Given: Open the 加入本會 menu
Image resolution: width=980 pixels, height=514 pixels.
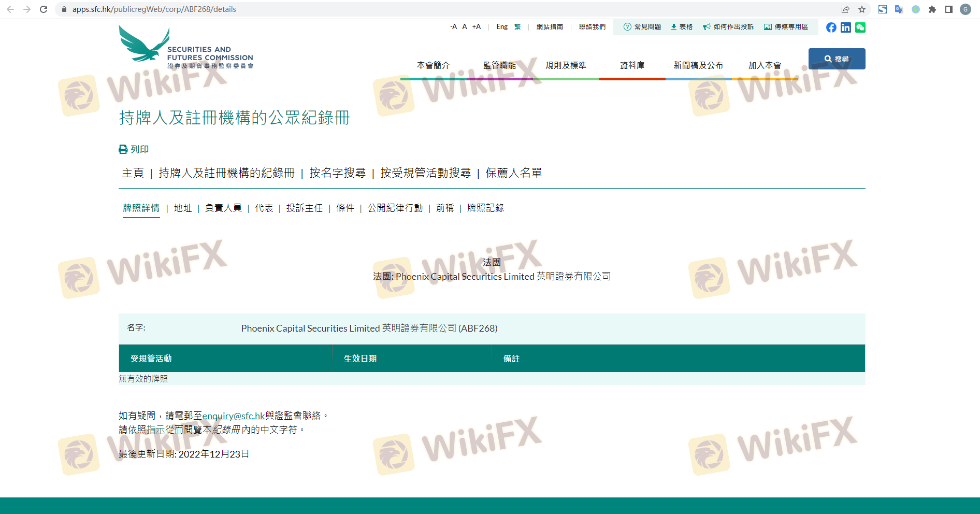Looking at the screenshot, I should point(765,65).
